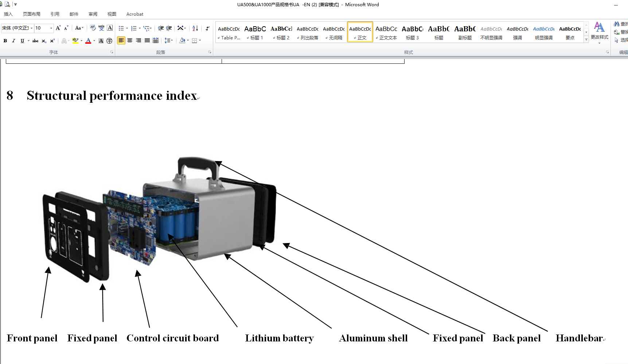Screen dimensions: 628x364
Task: Click the Replace icon
Action: (617, 32)
